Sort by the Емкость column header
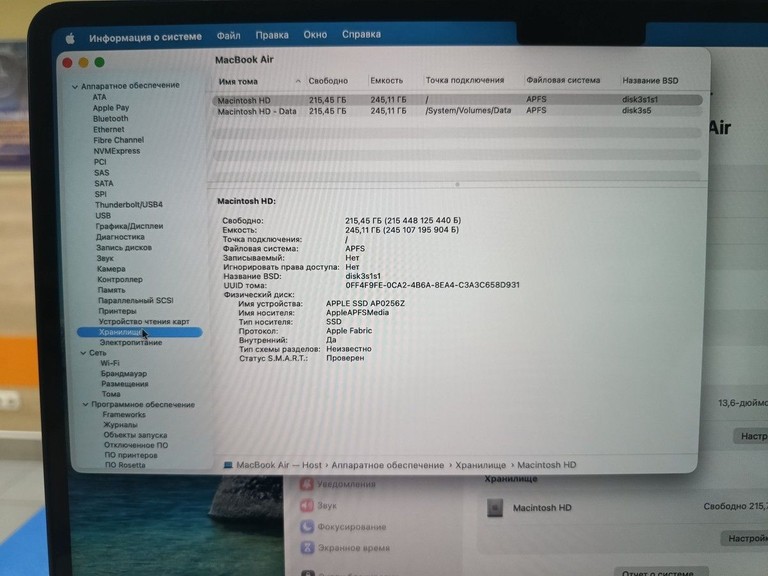The width and height of the screenshot is (768, 576). coord(386,81)
